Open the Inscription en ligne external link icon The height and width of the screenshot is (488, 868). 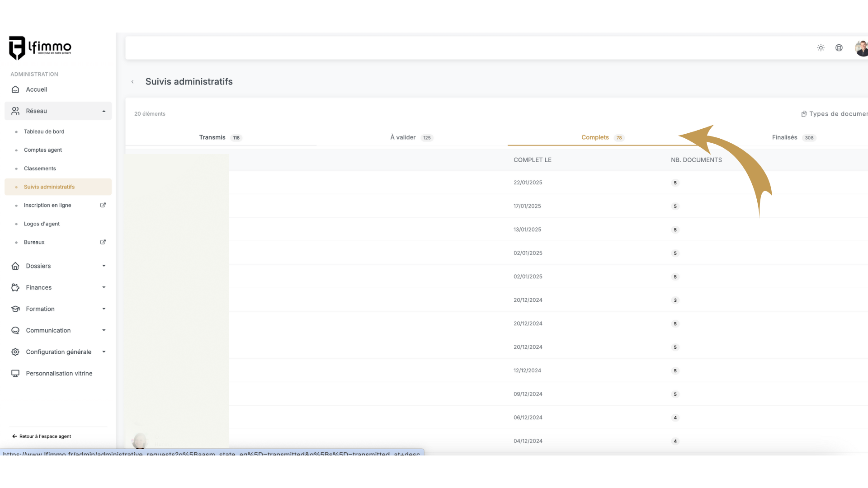[103, 205]
